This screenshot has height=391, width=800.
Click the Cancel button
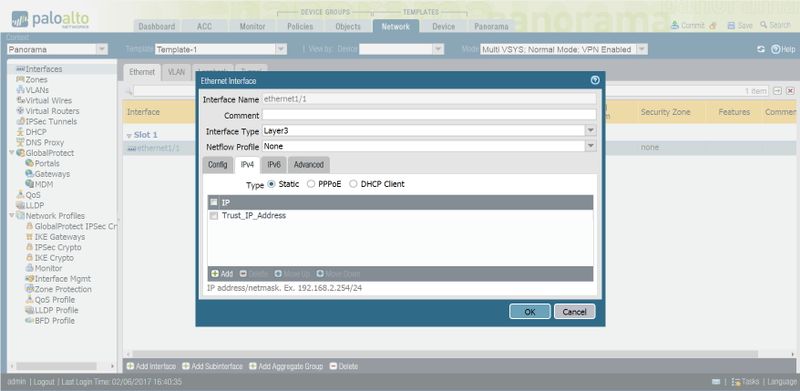tap(574, 311)
